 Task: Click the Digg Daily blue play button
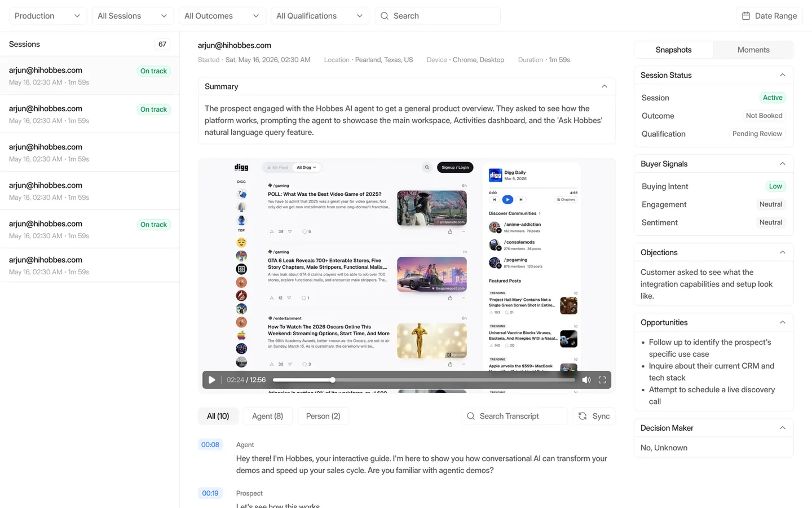coord(507,199)
